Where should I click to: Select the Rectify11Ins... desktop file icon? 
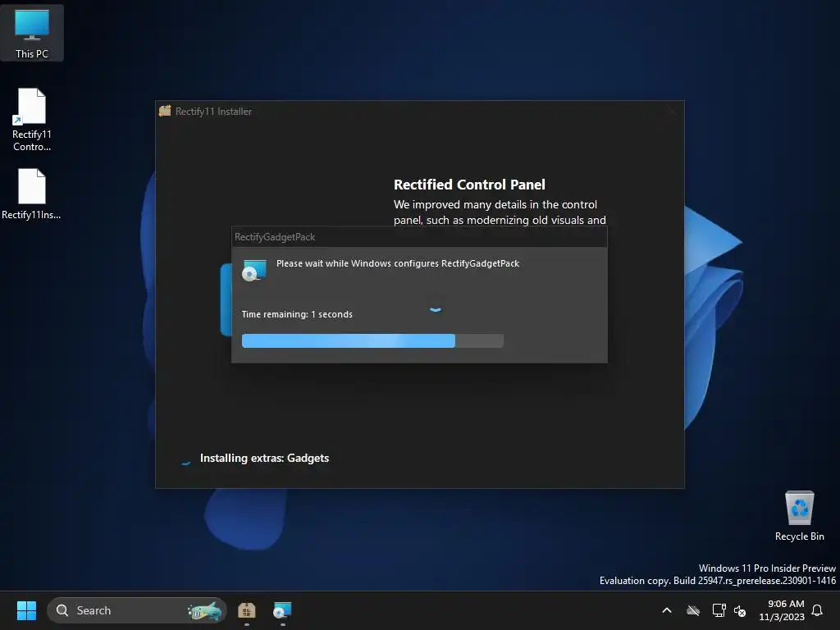pyautogui.click(x=32, y=194)
